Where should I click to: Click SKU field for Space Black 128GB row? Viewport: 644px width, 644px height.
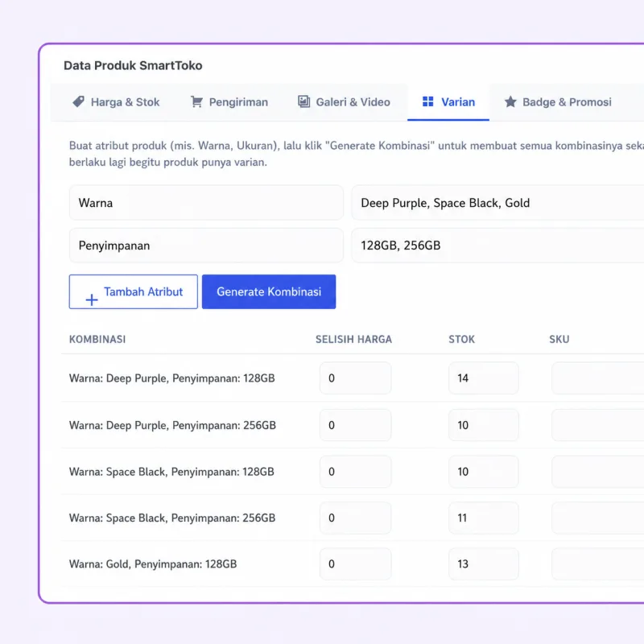point(597,472)
